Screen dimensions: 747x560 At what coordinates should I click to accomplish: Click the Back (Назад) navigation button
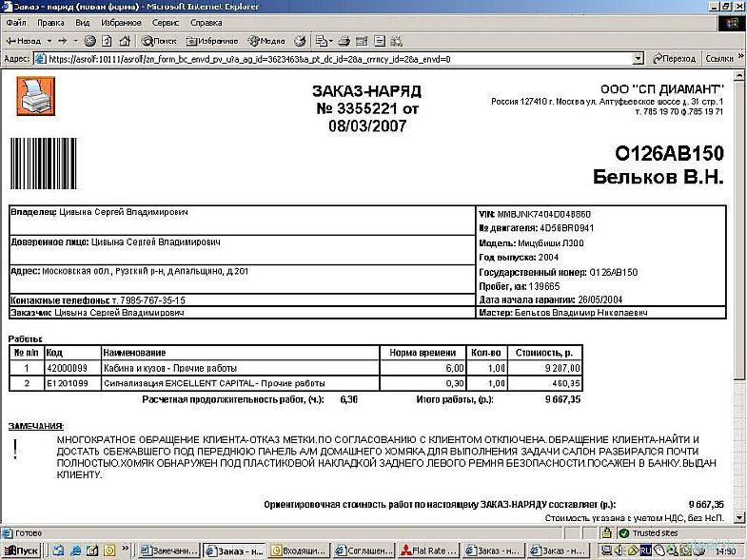(x=24, y=41)
